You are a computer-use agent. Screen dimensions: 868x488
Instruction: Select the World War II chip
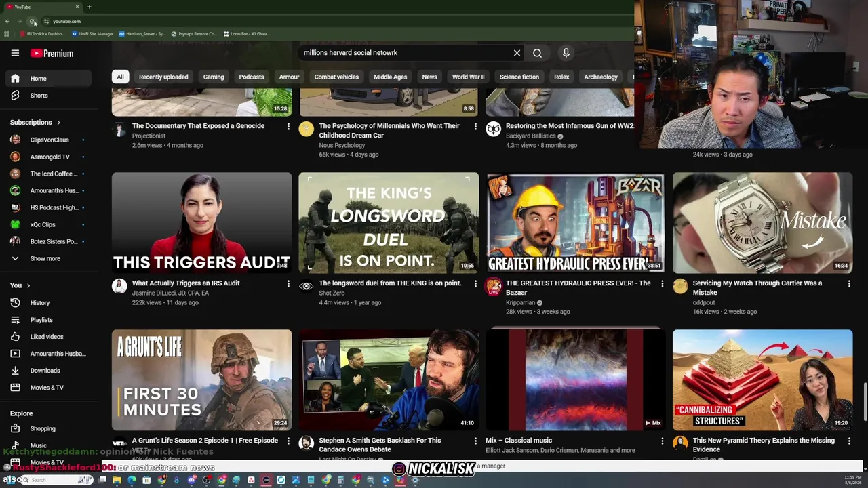(x=469, y=77)
